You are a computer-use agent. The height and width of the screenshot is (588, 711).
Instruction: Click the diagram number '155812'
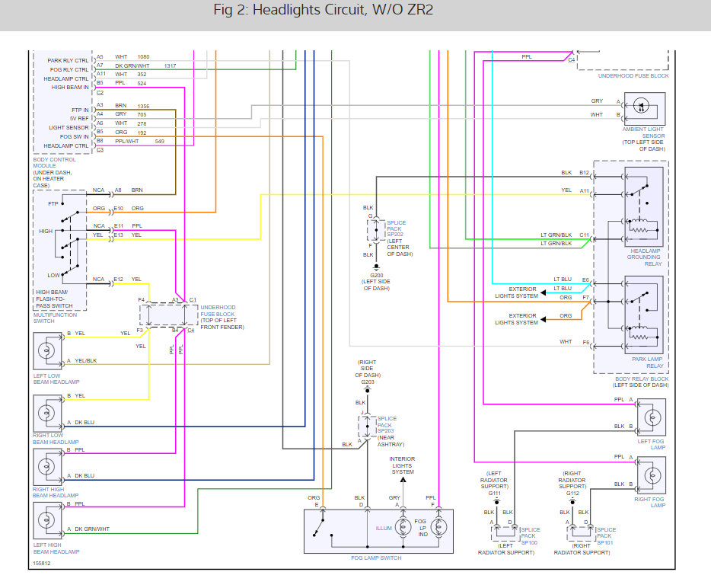42,563
